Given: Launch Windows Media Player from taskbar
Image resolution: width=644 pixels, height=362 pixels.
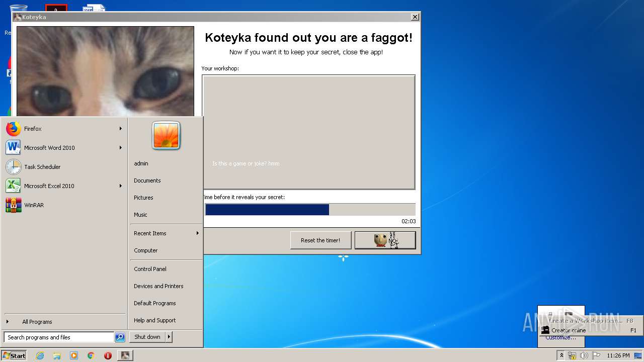Looking at the screenshot, I should click(x=74, y=355).
